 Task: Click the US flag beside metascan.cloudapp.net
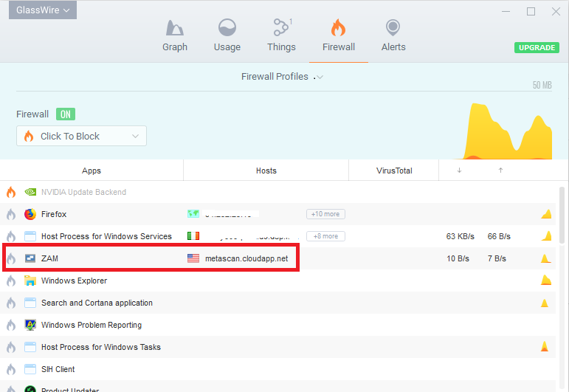point(193,258)
